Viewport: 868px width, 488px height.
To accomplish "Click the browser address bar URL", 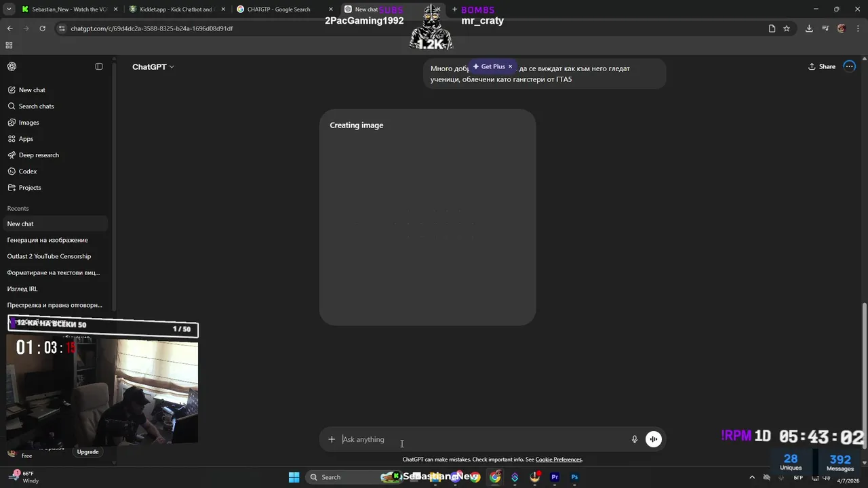I will [x=152, y=28].
